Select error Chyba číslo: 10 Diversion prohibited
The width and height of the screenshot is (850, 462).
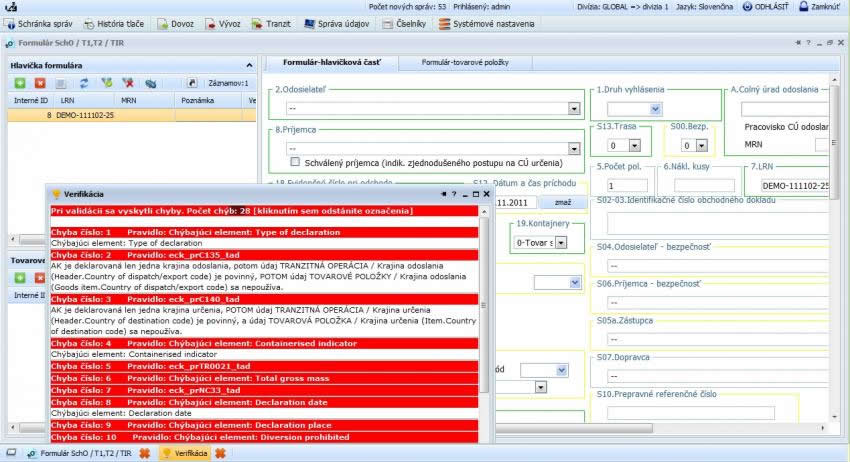264,437
